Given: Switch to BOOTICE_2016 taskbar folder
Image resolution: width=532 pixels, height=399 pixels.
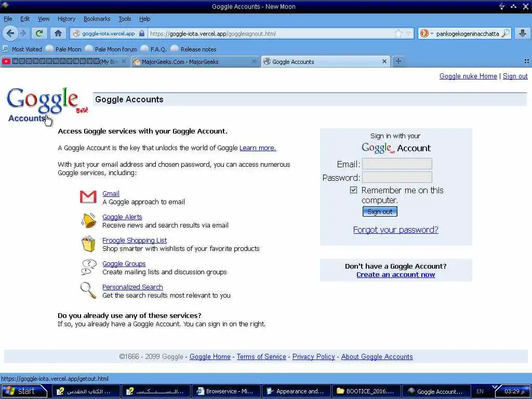Looking at the screenshot, I should pyautogui.click(x=366, y=391).
